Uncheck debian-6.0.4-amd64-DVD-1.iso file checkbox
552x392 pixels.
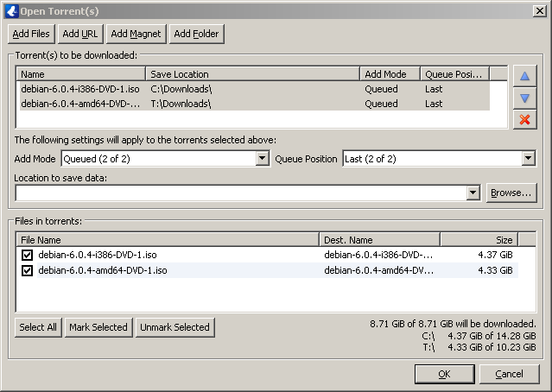point(27,270)
